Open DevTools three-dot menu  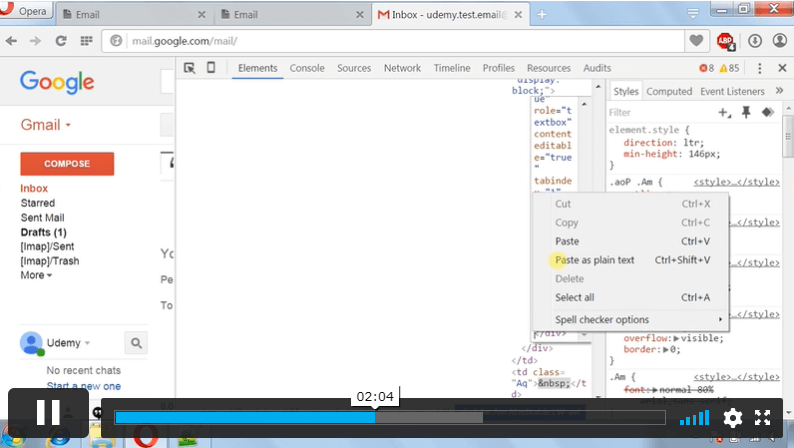click(759, 68)
